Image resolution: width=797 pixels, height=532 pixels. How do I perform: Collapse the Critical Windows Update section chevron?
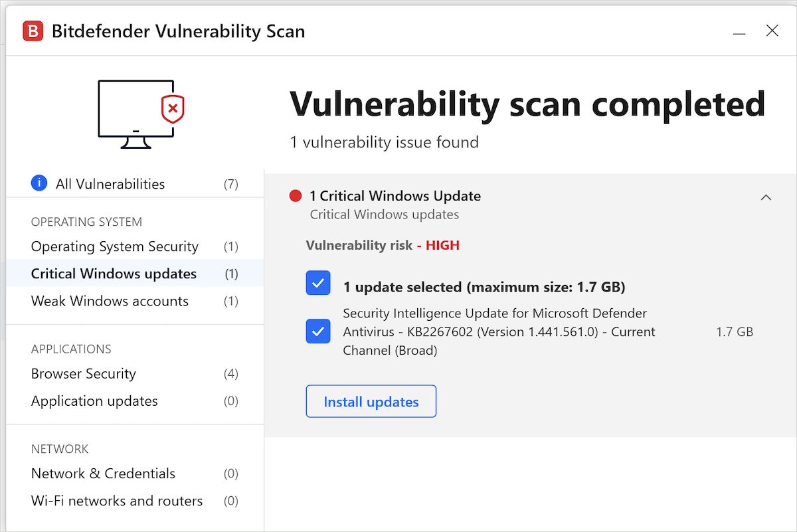pyautogui.click(x=766, y=197)
